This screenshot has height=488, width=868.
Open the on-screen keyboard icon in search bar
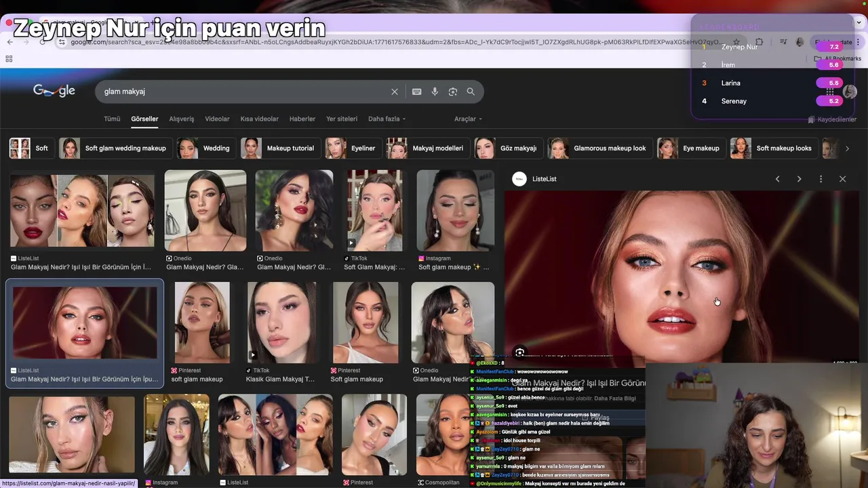pyautogui.click(x=416, y=91)
